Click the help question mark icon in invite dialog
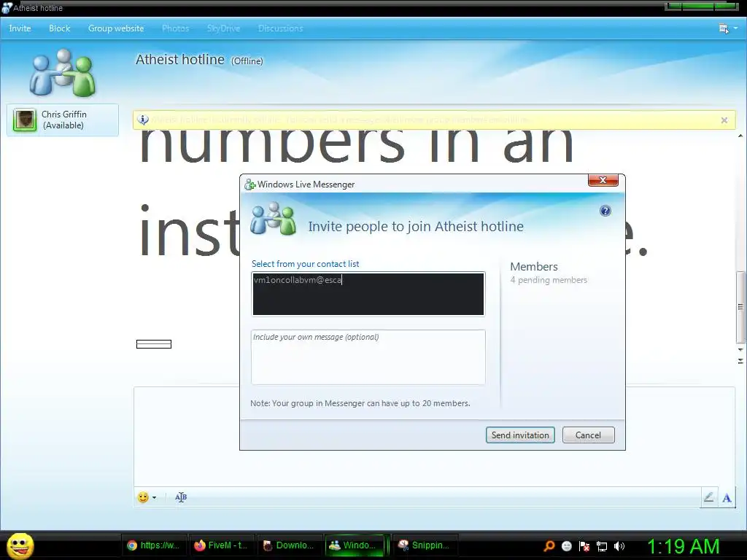 605,211
